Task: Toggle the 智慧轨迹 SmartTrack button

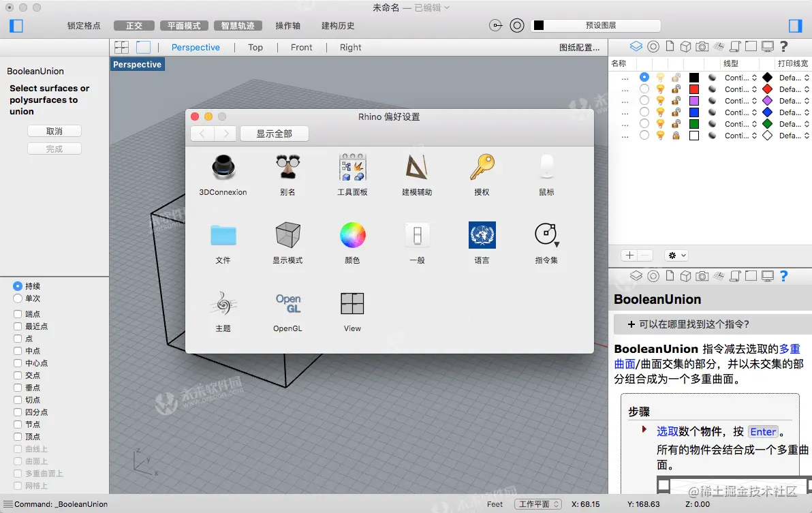Action: (238, 25)
